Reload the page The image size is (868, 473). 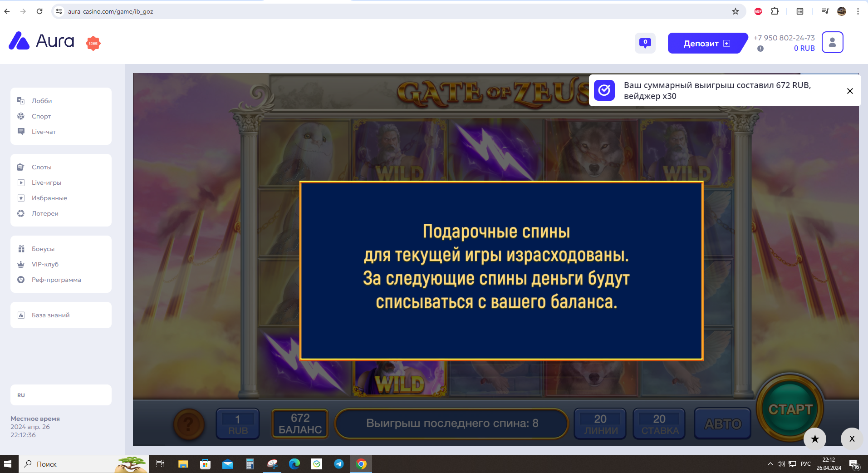coord(39,11)
